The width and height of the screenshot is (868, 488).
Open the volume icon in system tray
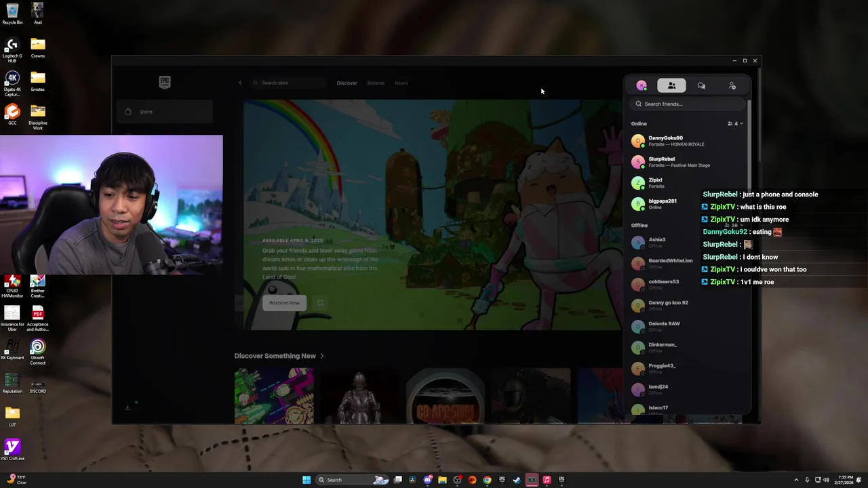pos(826,480)
